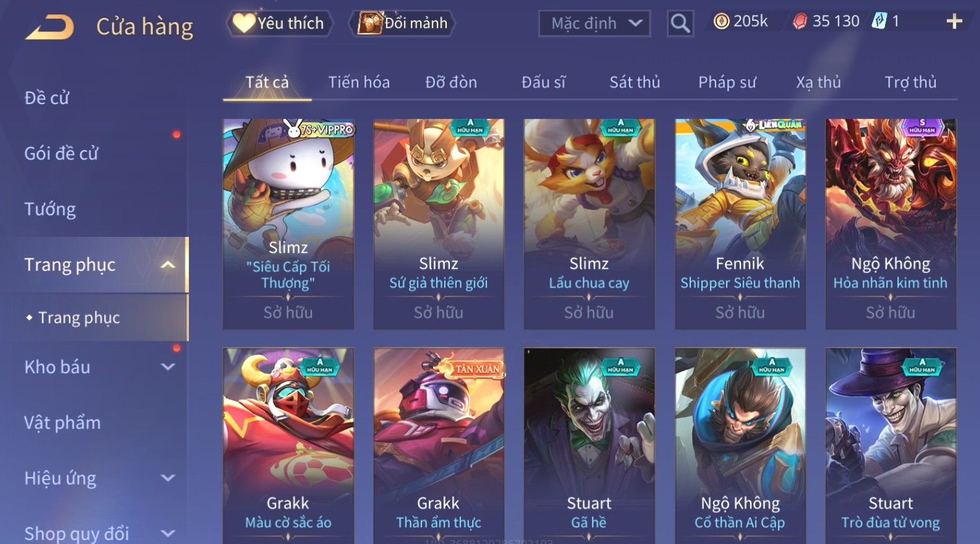980x544 pixels.
Task: Select the Stuart Gã hề skin card
Action: point(589,446)
